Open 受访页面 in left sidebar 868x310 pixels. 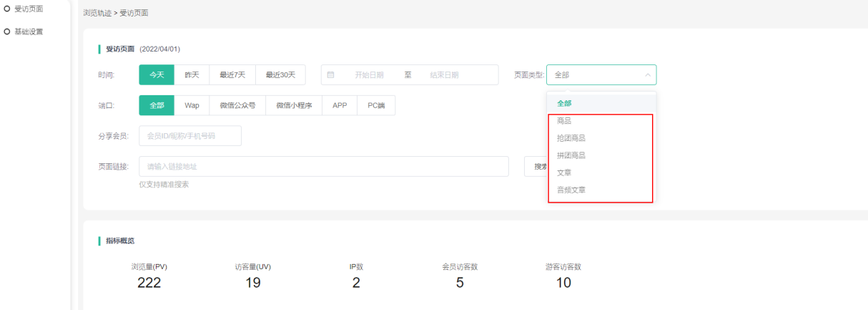click(29, 9)
